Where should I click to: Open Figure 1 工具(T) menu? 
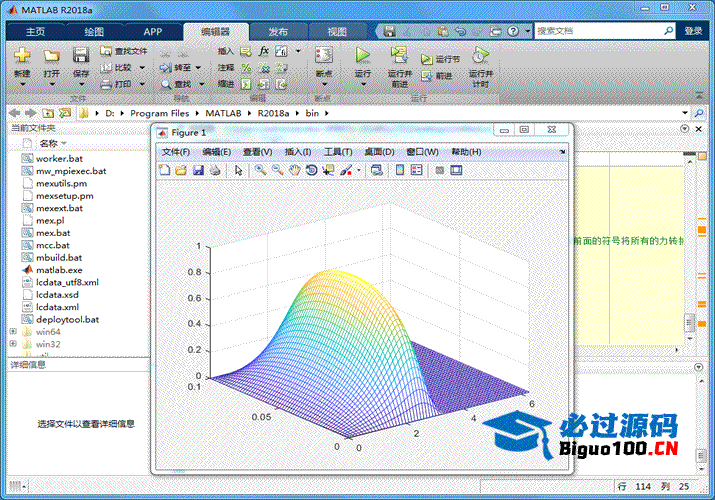tap(338, 152)
